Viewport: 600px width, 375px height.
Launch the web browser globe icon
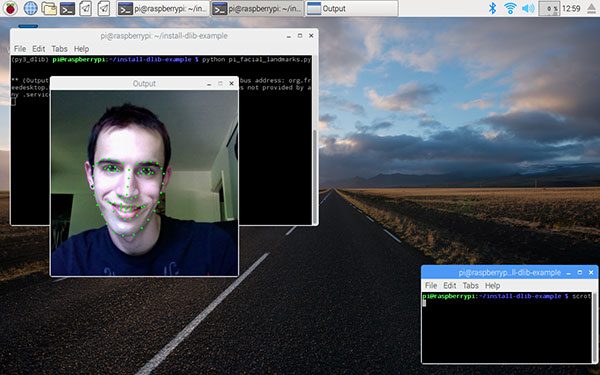coord(31,8)
